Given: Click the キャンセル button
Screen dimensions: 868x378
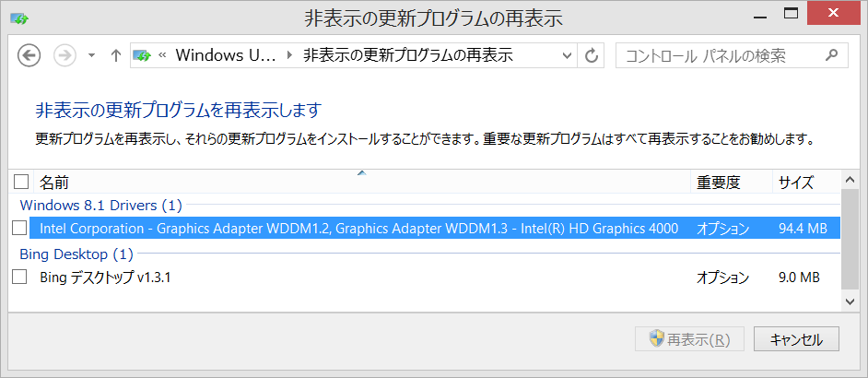Looking at the screenshot, I should [797, 339].
